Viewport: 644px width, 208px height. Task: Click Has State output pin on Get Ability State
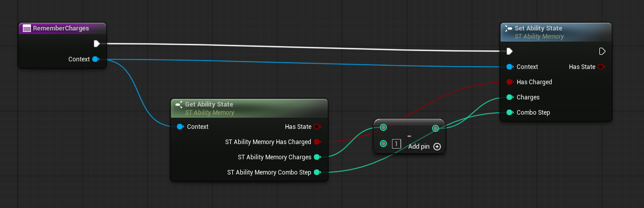[x=317, y=126]
